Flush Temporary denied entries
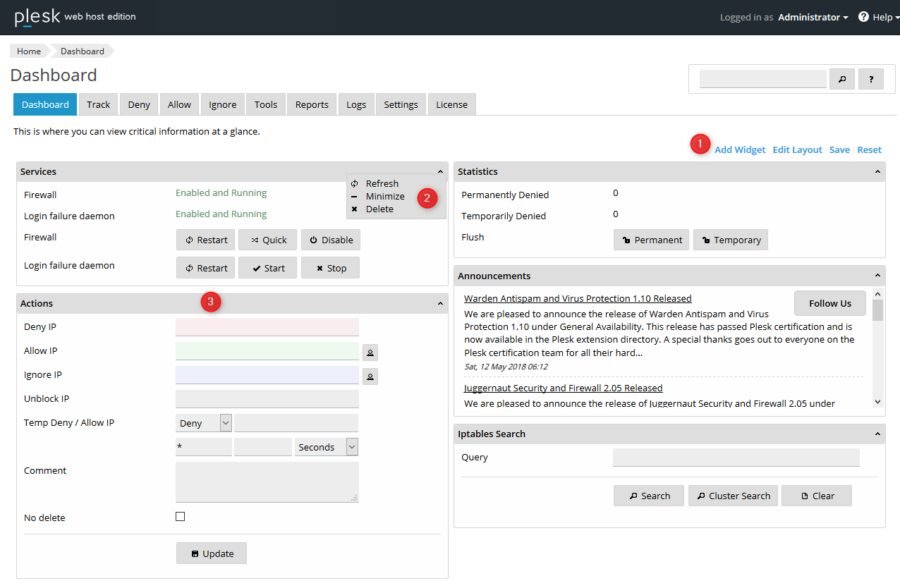This screenshot has width=900, height=588. 731,240
